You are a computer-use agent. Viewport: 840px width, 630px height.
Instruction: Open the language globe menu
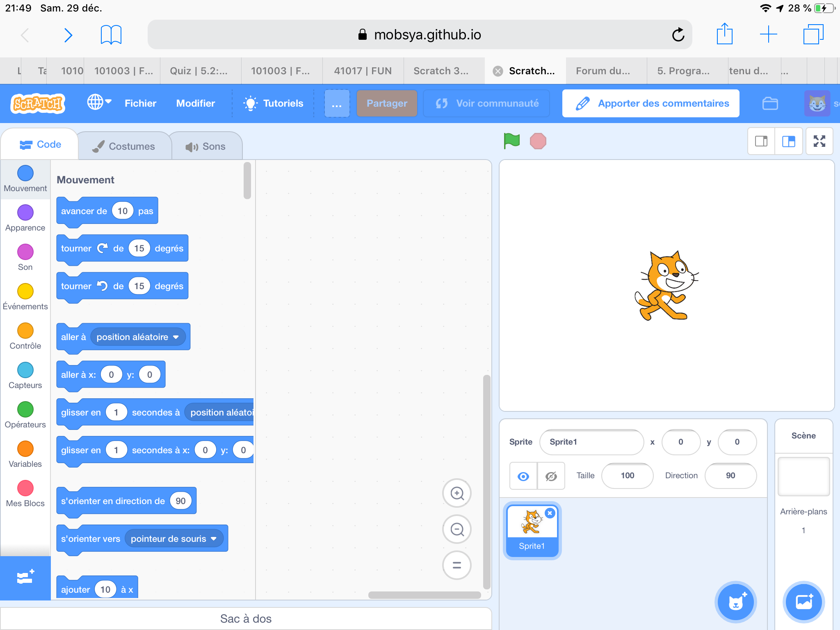(99, 102)
